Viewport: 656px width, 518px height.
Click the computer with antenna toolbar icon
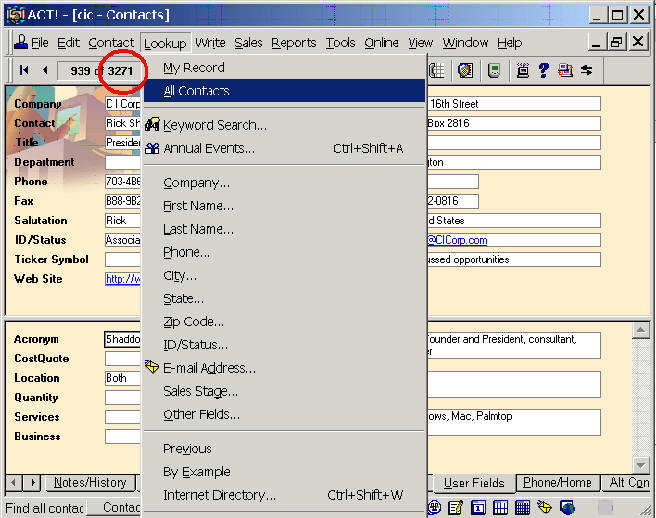click(523, 70)
